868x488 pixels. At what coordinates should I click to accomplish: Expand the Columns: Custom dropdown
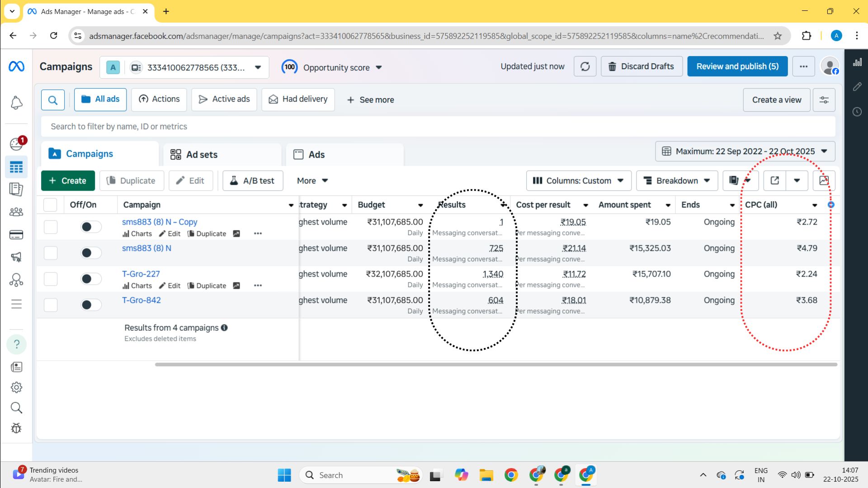click(x=578, y=180)
